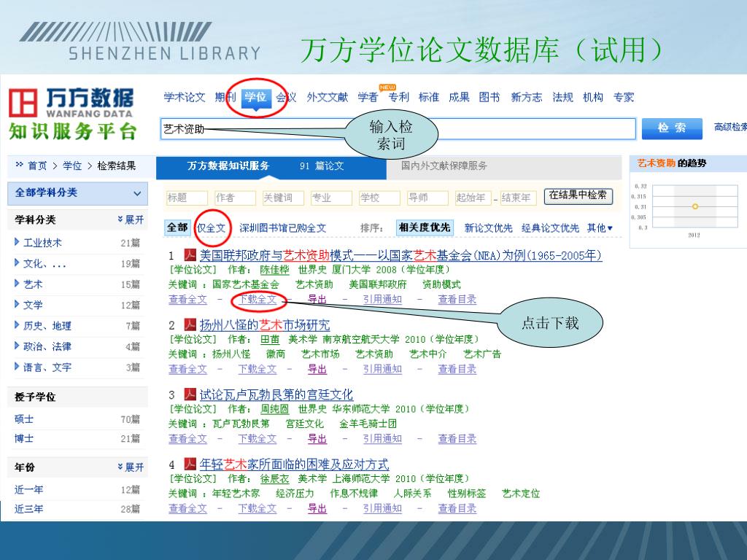
Task: Switch to 期刊 tab
Action: pyautogui.click(x=225, y=97)
